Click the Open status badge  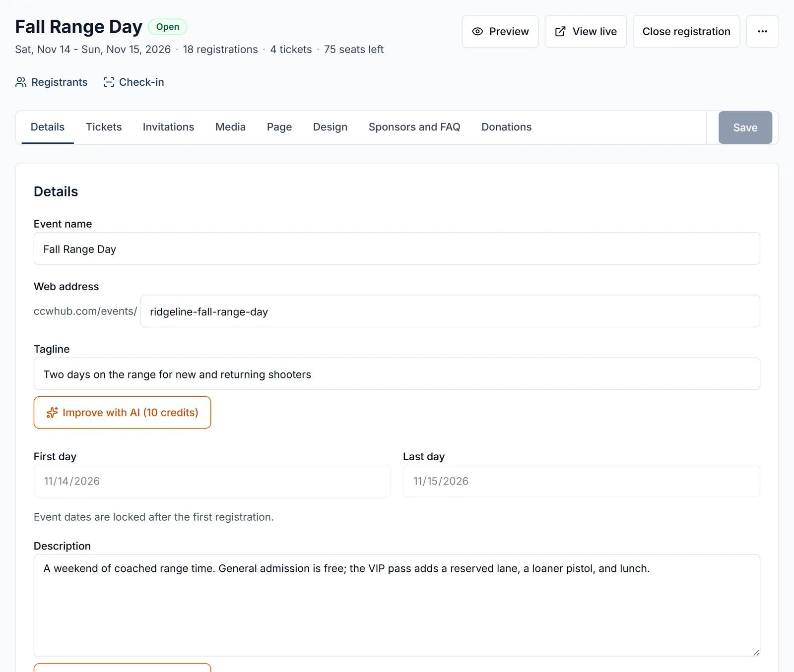click(168, 27)
